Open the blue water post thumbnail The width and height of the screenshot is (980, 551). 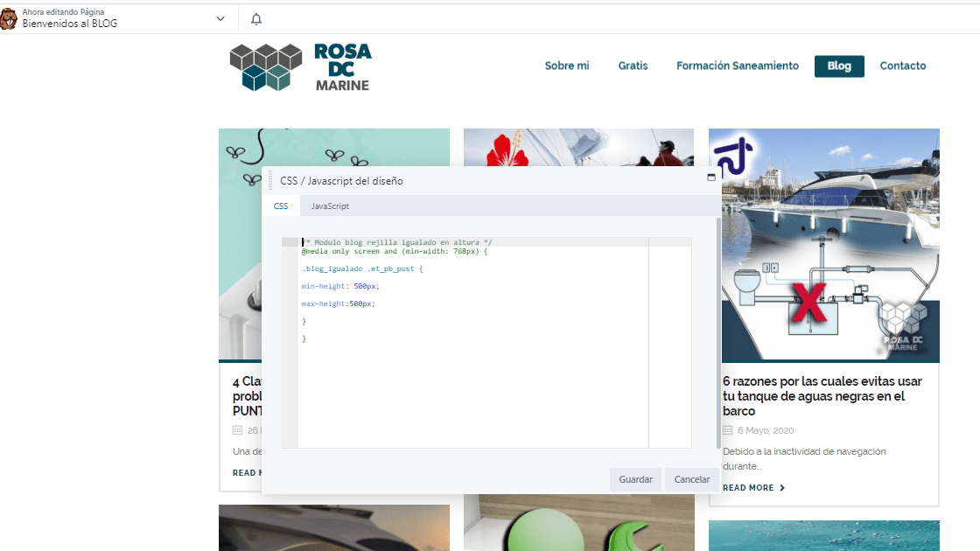tap(823, 535)
